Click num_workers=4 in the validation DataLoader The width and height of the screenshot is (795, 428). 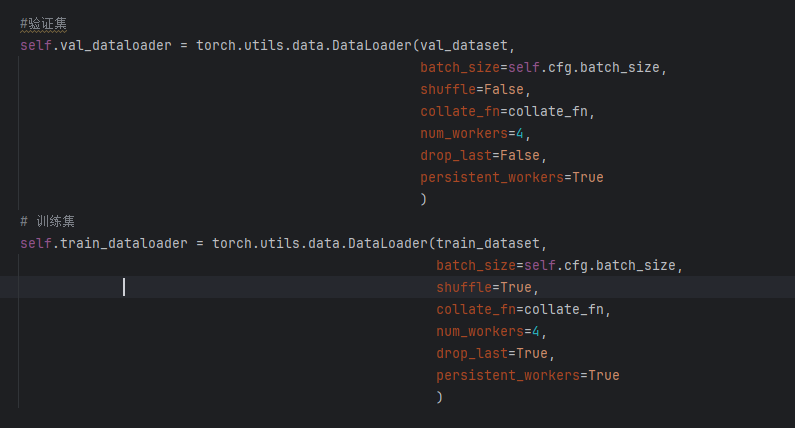472,133
